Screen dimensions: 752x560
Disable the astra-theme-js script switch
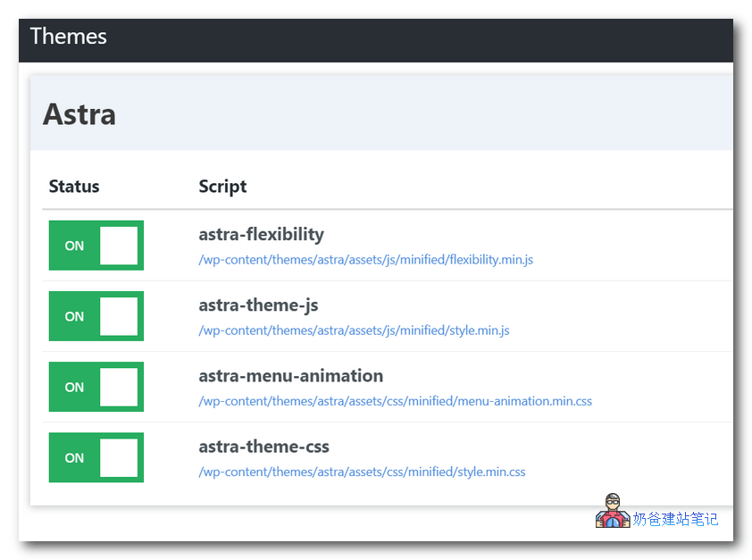pyautogui.click(x=96, y=316)
